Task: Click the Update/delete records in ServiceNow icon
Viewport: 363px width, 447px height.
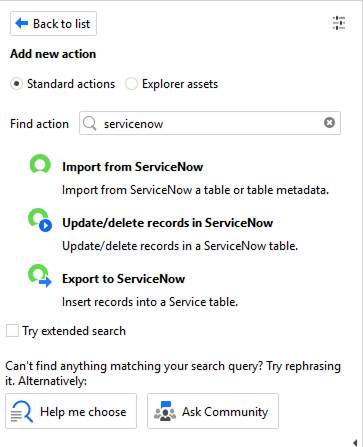Action: (x=40, y=220)
